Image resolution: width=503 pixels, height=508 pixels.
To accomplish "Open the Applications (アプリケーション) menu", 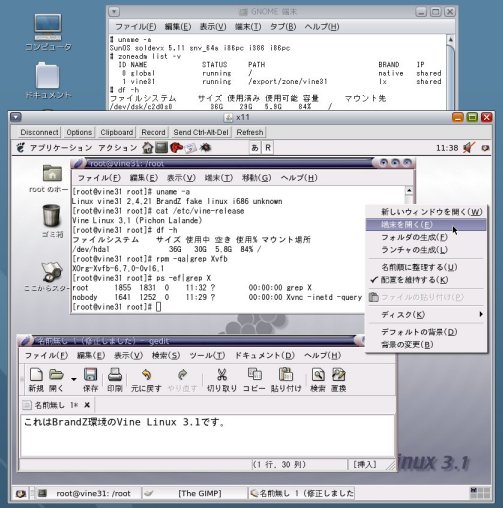I will (x=61, y=148).
